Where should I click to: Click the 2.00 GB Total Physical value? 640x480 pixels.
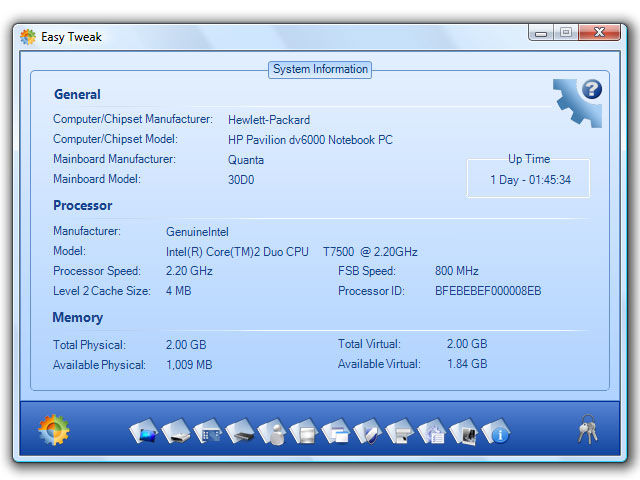(186, 344)
